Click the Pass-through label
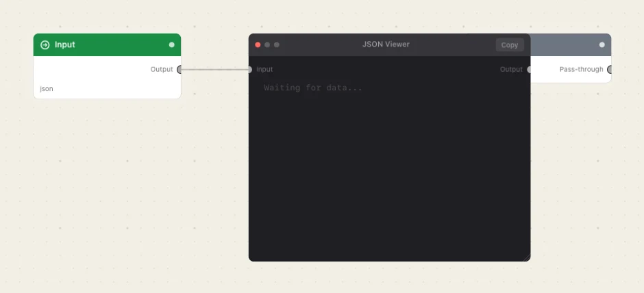This screenshot has width=644, height=293. [x=582, y=69]
